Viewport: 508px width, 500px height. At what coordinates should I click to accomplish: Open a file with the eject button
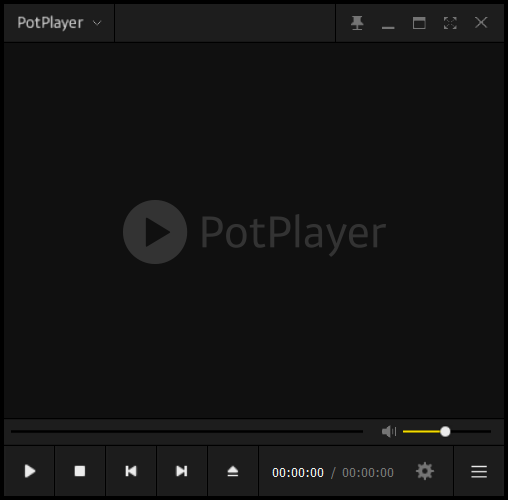[233, 471]
